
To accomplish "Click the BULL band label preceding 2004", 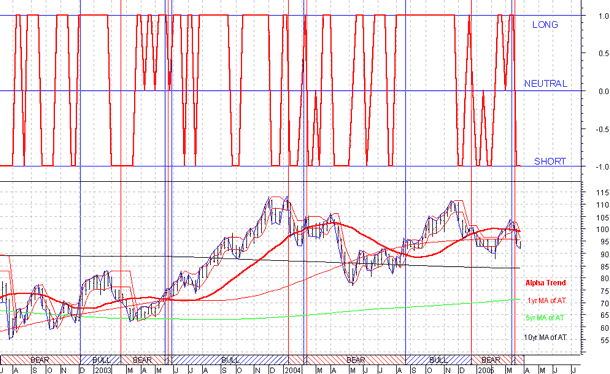I will (231, 360).
